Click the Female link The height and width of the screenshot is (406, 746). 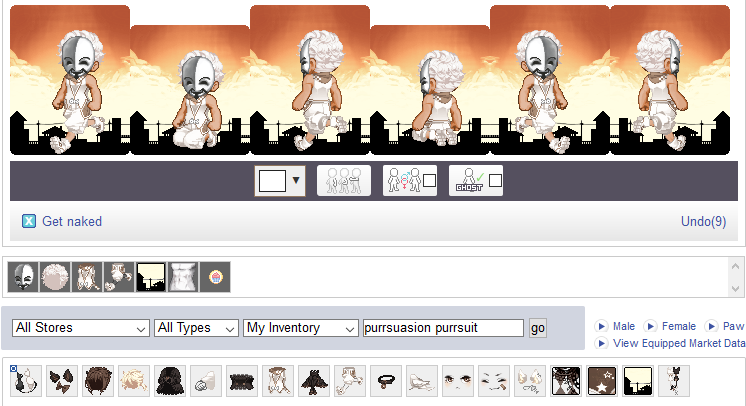(679, 326)
